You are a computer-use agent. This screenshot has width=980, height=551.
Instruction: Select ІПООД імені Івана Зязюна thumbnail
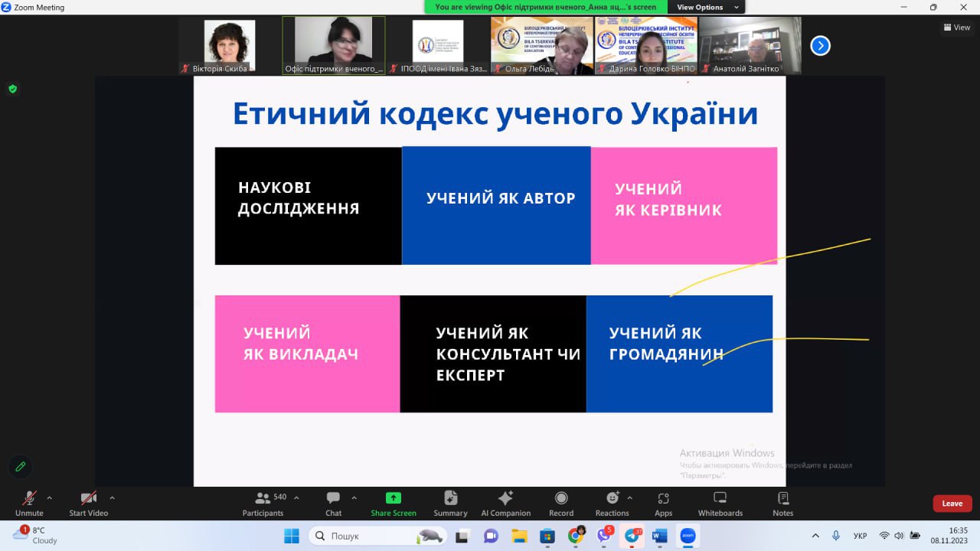point(438,46)
